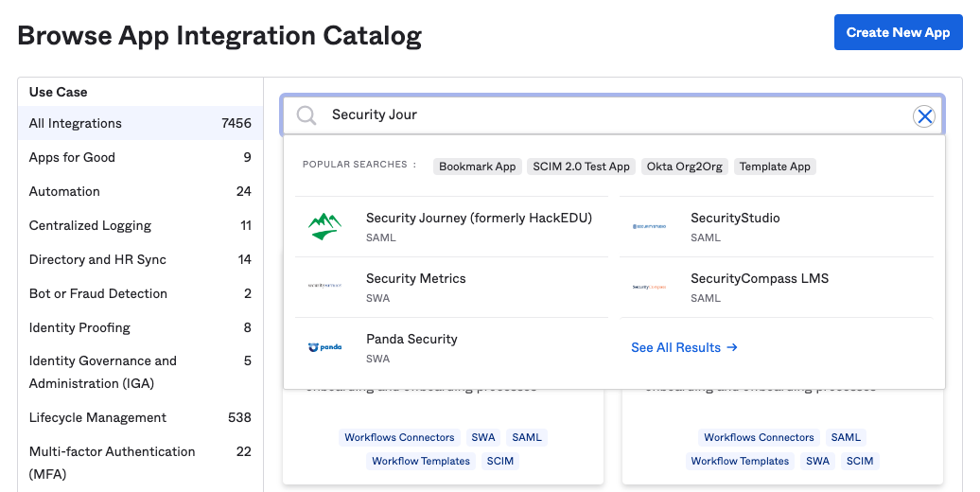Click SCIM tag on right card

[x=860, y=462]
